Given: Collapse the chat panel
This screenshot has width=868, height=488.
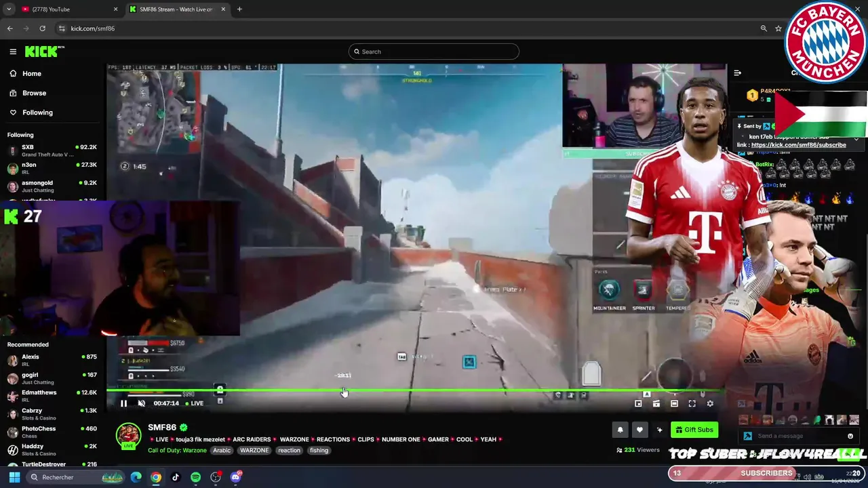Looking at the screenshot, I should point(738,73).
